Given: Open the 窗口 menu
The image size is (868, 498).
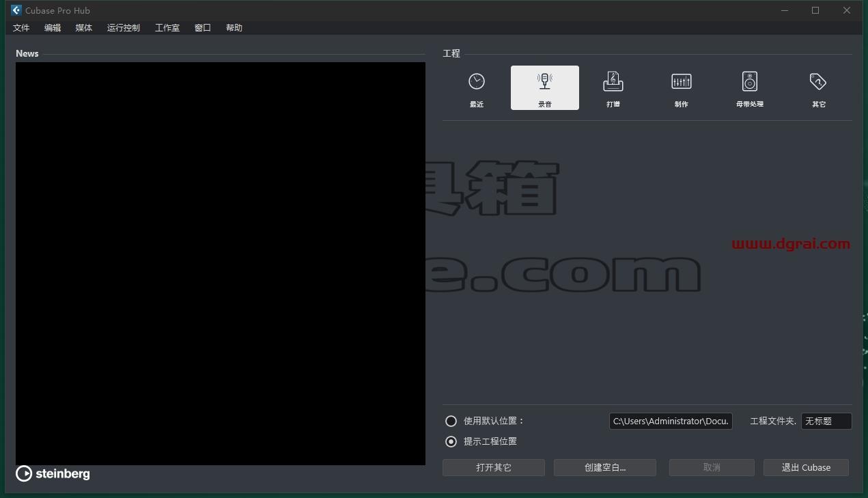Looking at the screenshot, I should 203,28.
